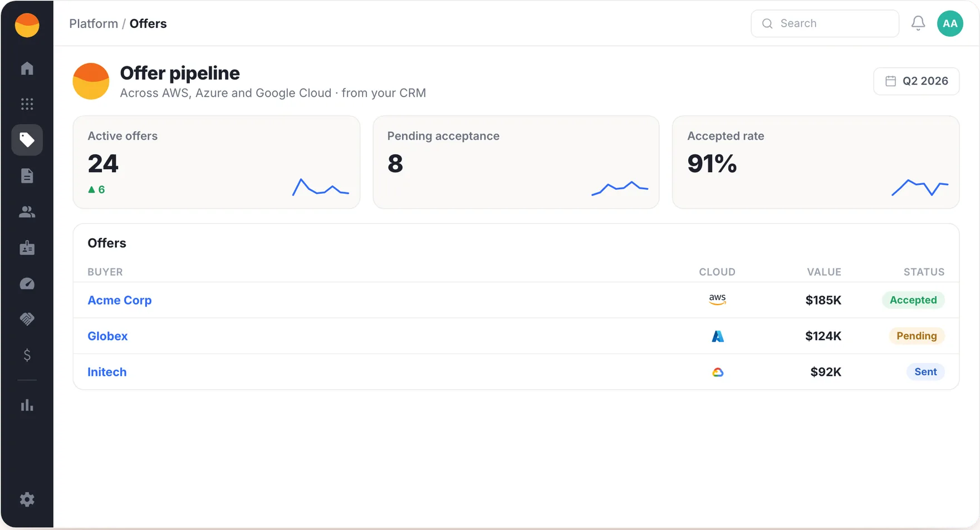Open the Q2 2026 date picker
Image resolution: width=980 pixels, height=530 pixels.
click(916, 81)
